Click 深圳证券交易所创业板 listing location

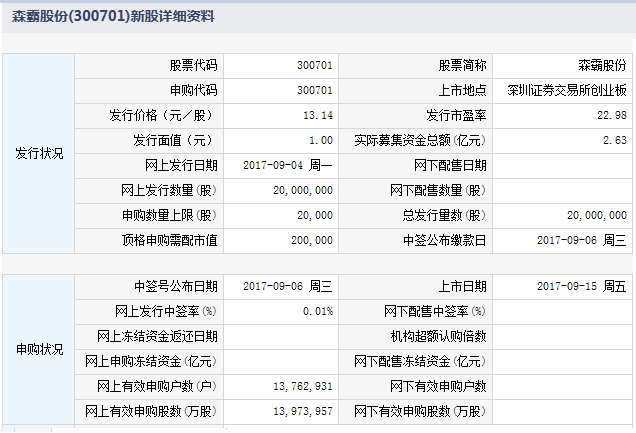coord(567,90)
